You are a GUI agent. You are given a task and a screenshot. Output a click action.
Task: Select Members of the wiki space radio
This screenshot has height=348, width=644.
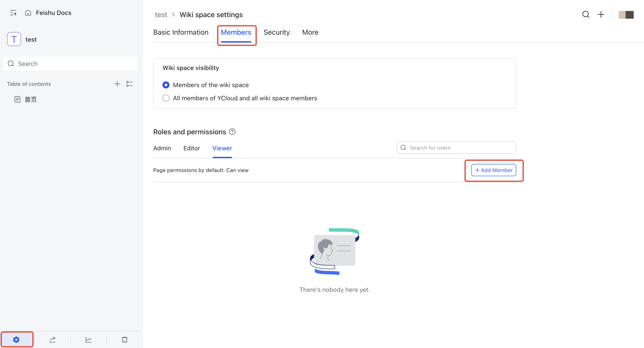166,85
